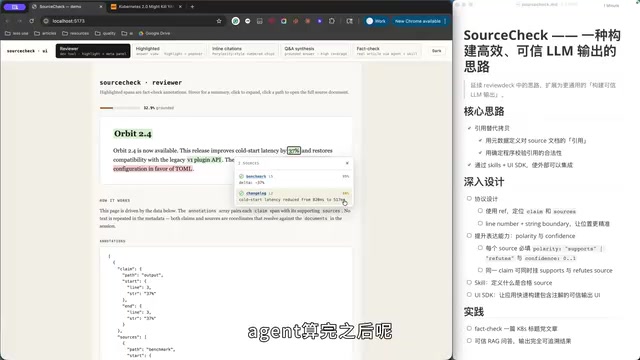The width and height of the screenshot is (640, 360).
Task: Select the Inline citations view tab
Action: tap(243, 51)
